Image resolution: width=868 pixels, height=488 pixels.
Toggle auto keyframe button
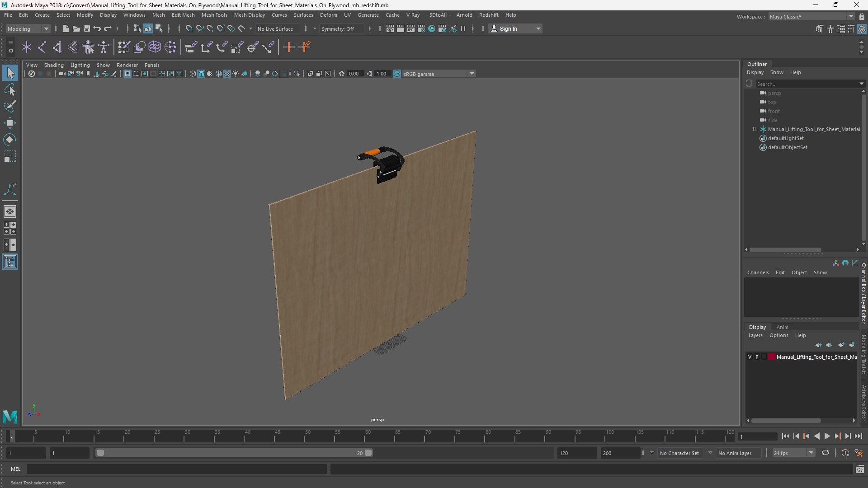pos(845,453)
